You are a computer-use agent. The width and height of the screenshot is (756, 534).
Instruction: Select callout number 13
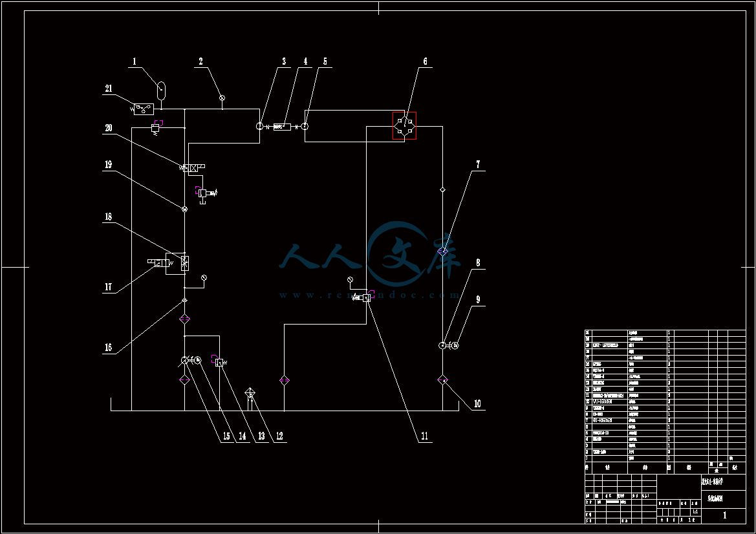coord(261,436)
